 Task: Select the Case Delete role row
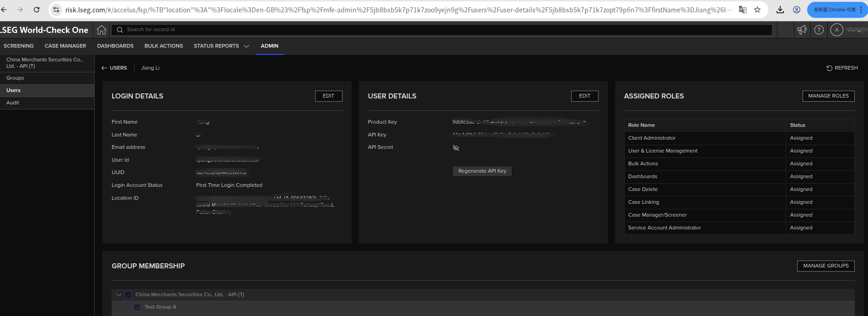[x=739, y=190]
